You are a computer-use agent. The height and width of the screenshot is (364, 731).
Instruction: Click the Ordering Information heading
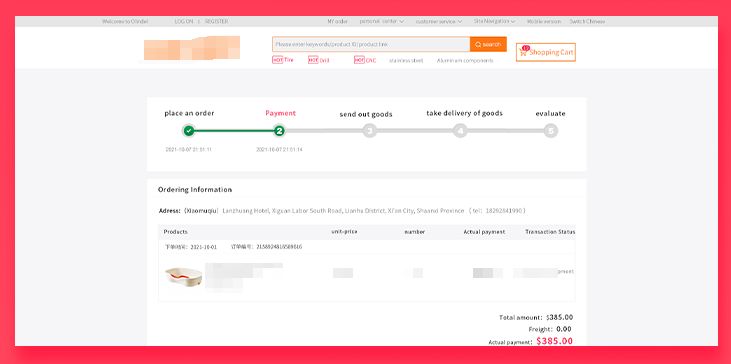point(195,190)
